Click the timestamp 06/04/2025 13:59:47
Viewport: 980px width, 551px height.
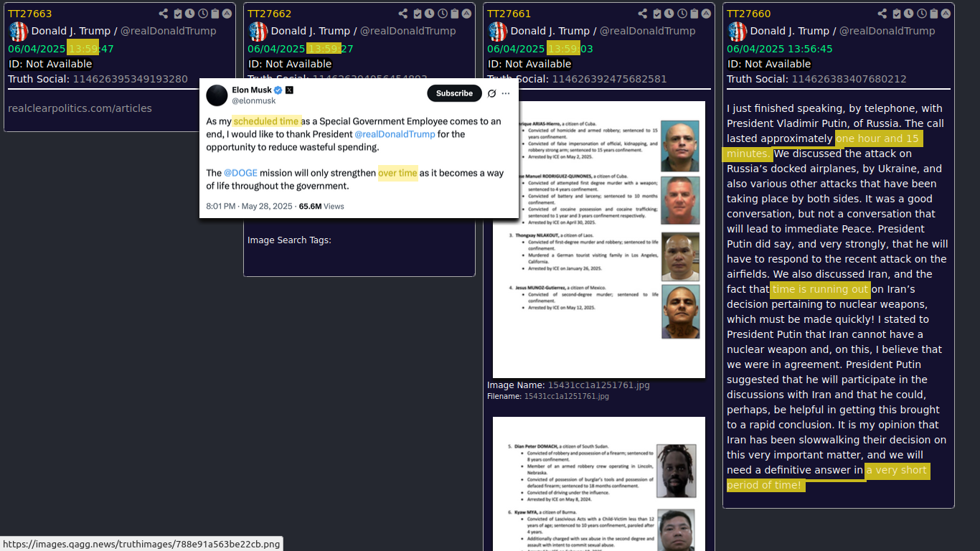pyautogui.click(x=61, y=49)
